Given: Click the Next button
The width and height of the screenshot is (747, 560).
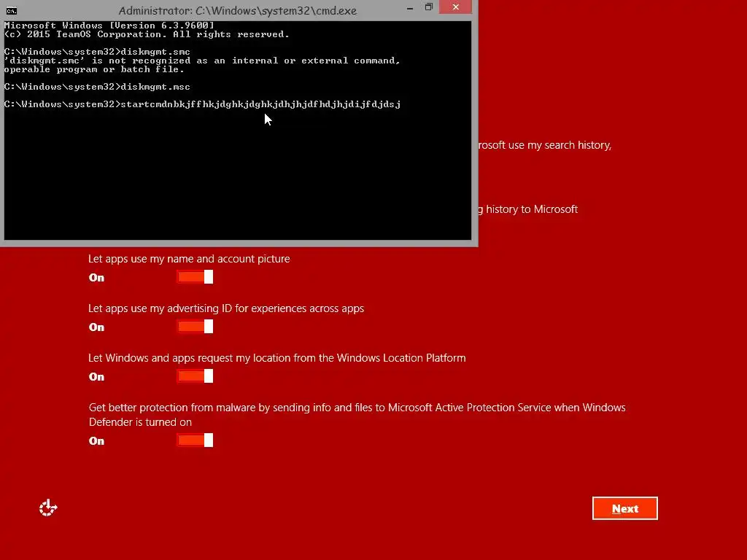Looking at the screenshot, I should click(x=624, y=508).
